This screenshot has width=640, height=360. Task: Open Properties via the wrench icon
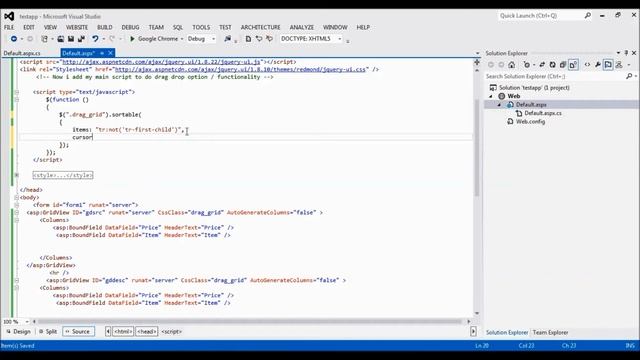pos(598,64)
